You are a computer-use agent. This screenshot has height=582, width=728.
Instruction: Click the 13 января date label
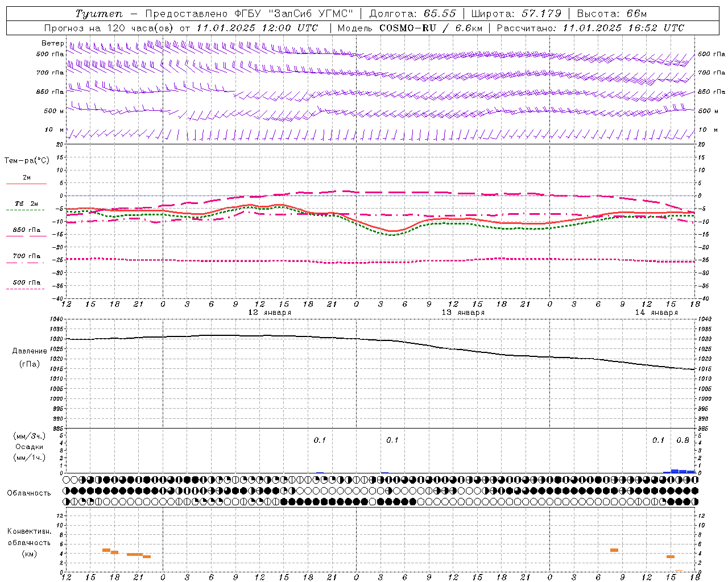pyautogui.click(x=463, y=313)
